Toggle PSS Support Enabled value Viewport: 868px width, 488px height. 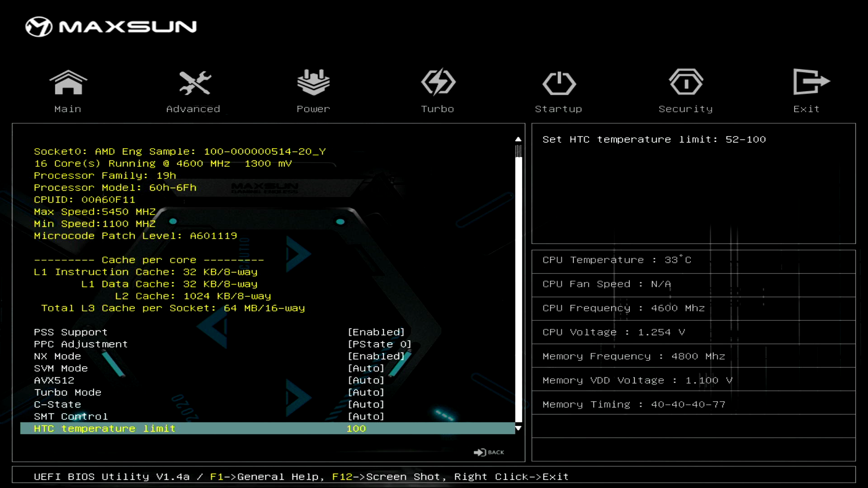[376, 332]
